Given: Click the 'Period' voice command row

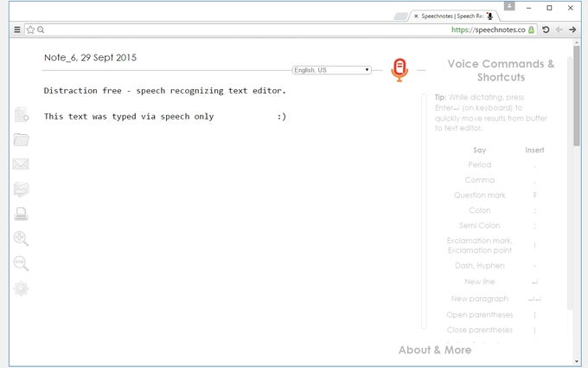Looking at the screenshot, I should coord(501,165).
